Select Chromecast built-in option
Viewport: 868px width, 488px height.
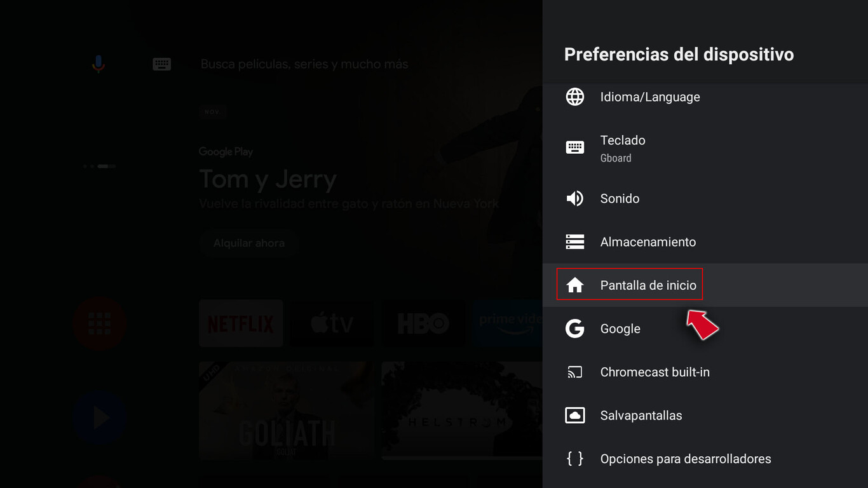(x=705, y=372)
